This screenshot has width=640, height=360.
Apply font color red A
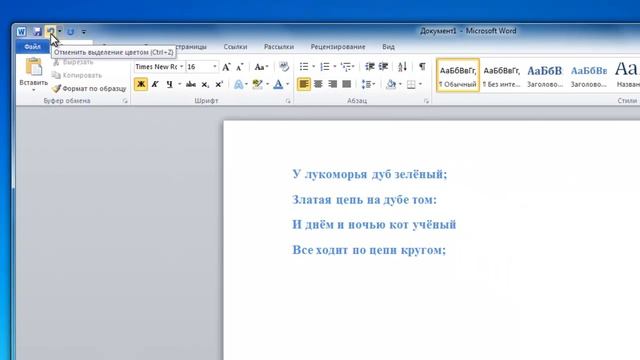click(x=278, y=84)
